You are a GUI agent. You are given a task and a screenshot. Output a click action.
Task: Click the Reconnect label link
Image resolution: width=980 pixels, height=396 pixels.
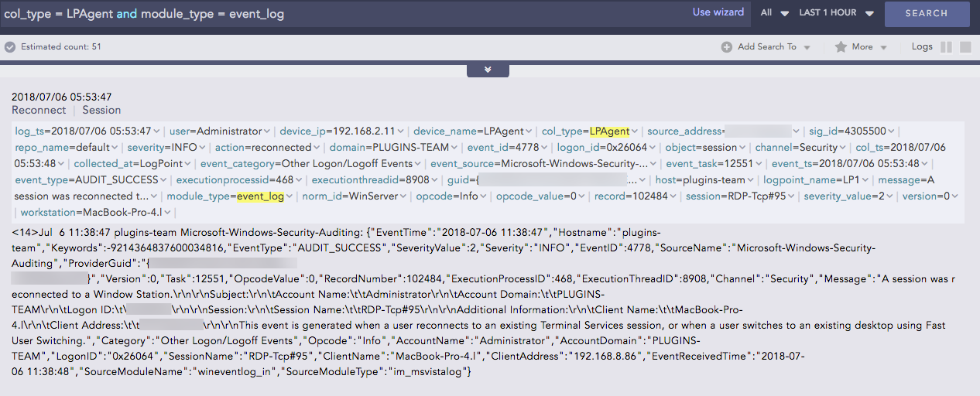coord(39,111)
